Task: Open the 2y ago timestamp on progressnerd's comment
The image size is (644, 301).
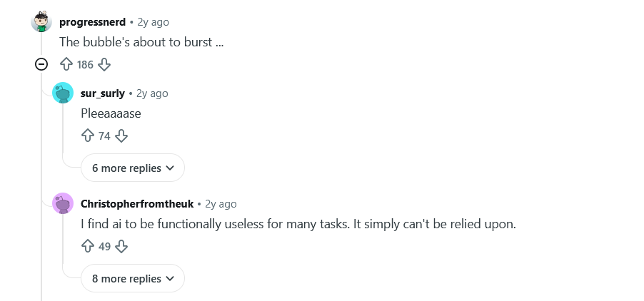Action: point(154,22)
